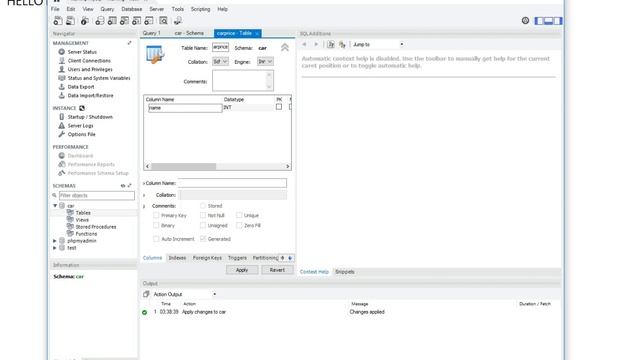Switch to the Snippets tab

[344, 272]
